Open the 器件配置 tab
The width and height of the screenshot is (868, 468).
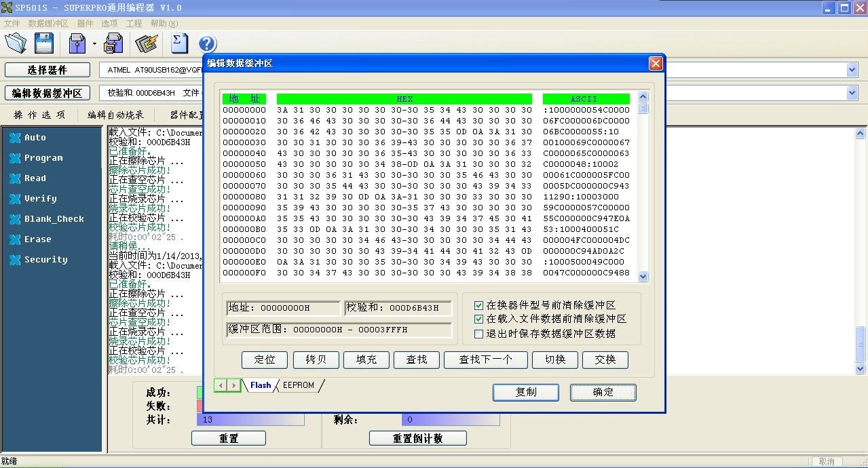185,115
